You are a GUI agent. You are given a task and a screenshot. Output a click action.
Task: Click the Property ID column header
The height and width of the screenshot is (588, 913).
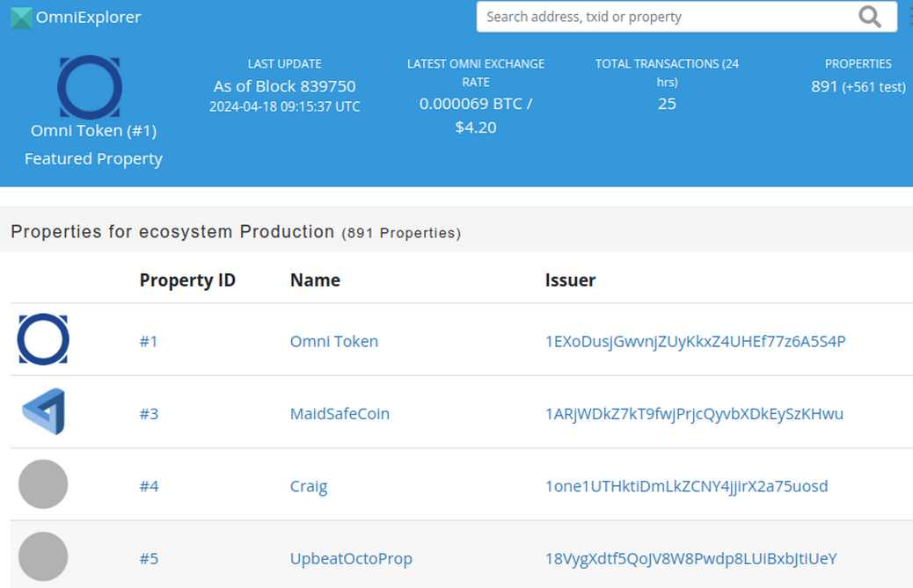point(187,280)
